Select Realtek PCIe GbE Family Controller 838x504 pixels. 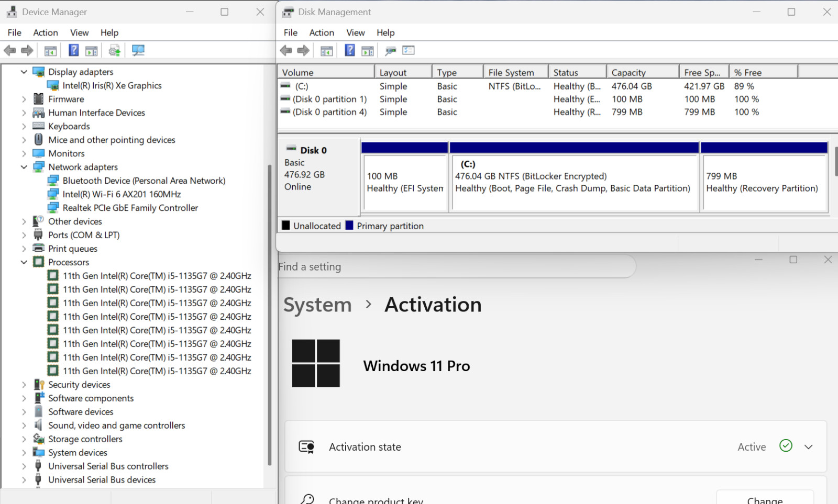click(130, 208)
